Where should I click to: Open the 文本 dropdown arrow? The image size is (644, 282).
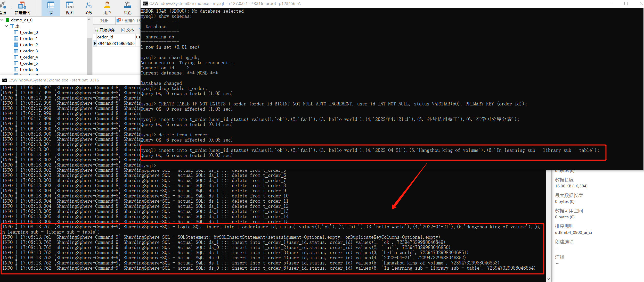[137, 30]
